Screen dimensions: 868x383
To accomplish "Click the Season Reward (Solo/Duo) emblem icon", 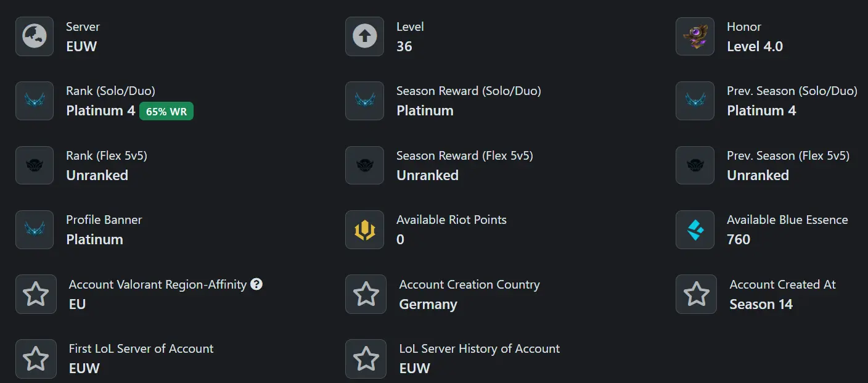I will point(365,101).
